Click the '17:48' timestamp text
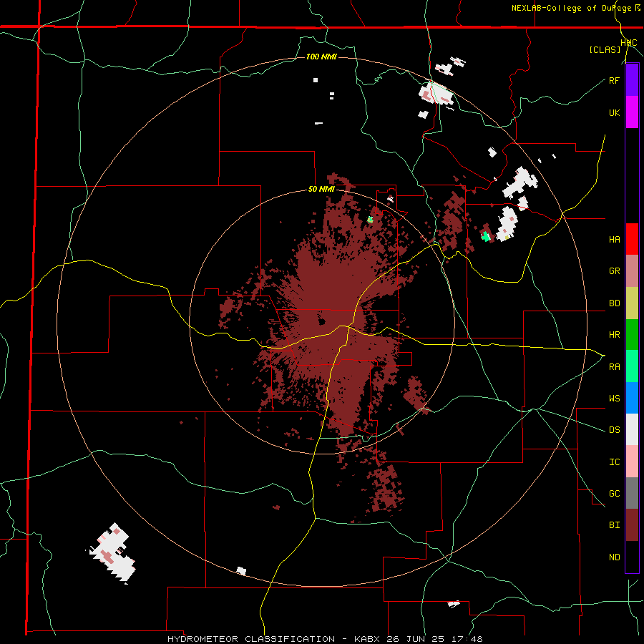The image size is (644, 644). (466, 639)
